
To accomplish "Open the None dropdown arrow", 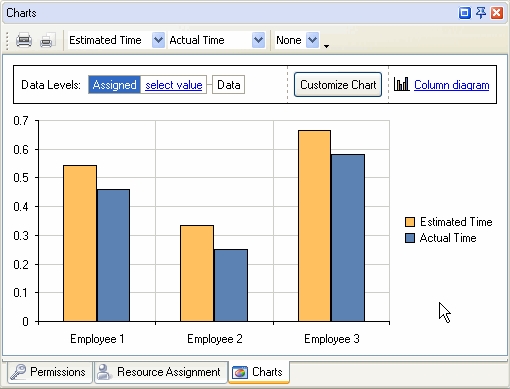I will click(313, 40).
